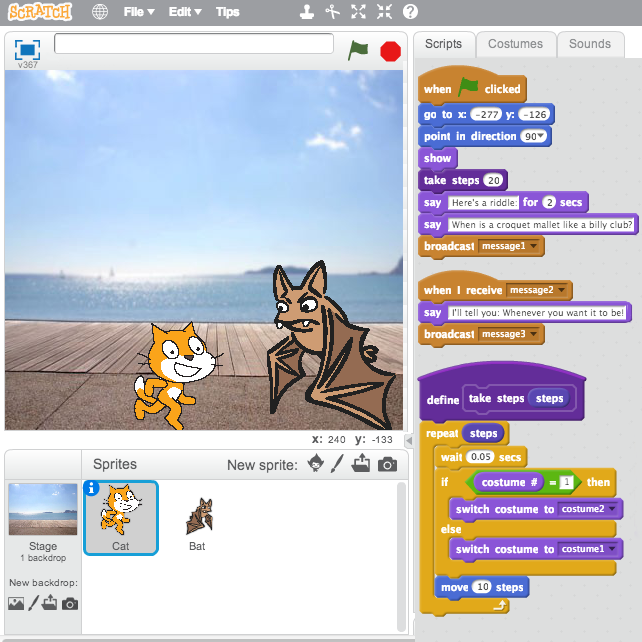Upload backdrop from file
This screenshot has height=642, width=642.
point(50,603)
